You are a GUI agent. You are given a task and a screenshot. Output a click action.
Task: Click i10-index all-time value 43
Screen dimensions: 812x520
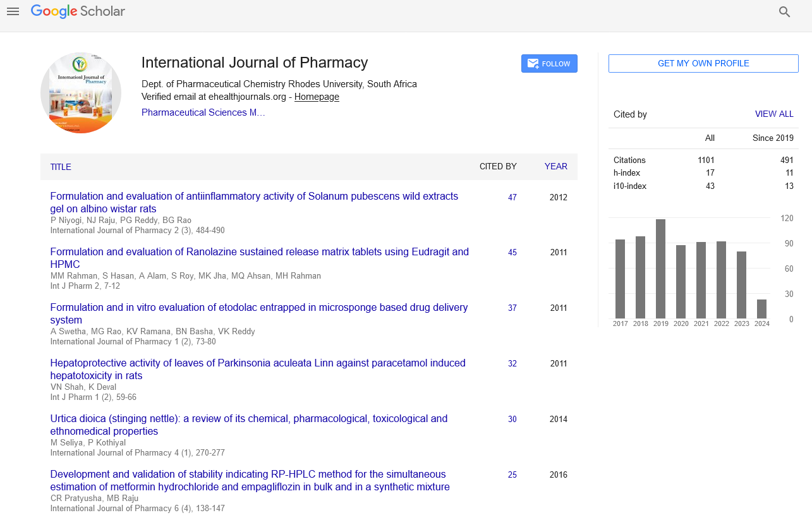710,186
